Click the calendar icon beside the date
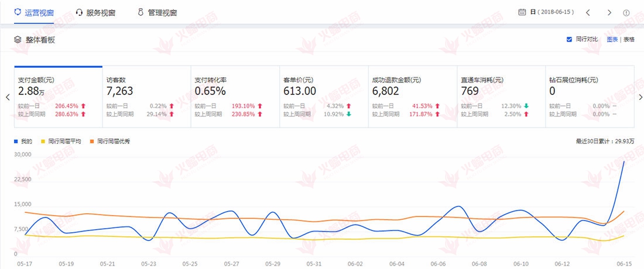The height and width of the screenshot is (269, 644). 522,12
